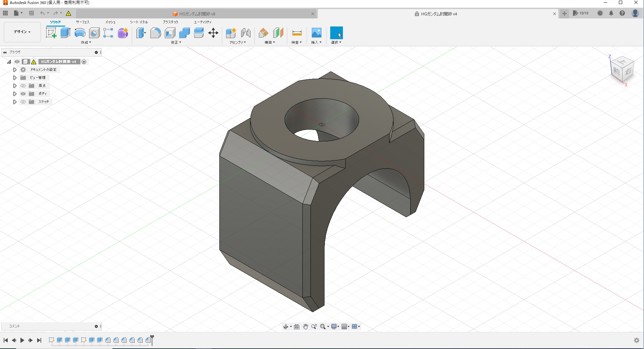Switch to the サーフェス tab
644x349 pixels.
point(82,22)
